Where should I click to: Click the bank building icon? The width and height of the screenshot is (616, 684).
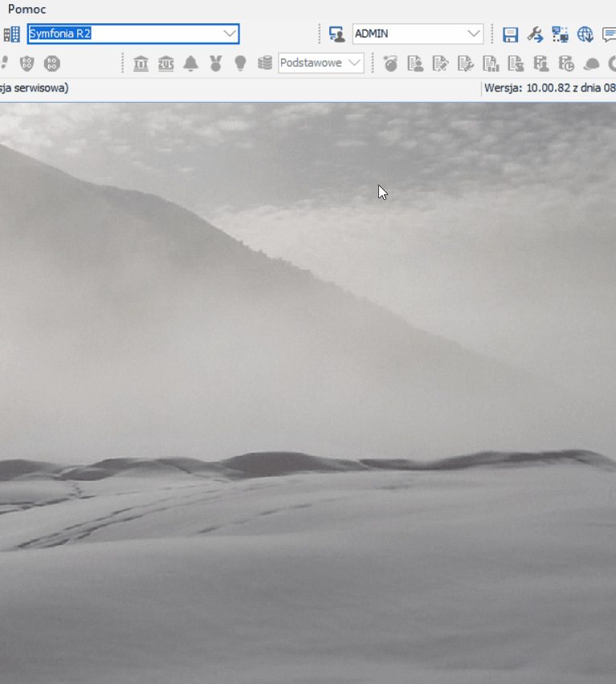click(x=141, y=63)
